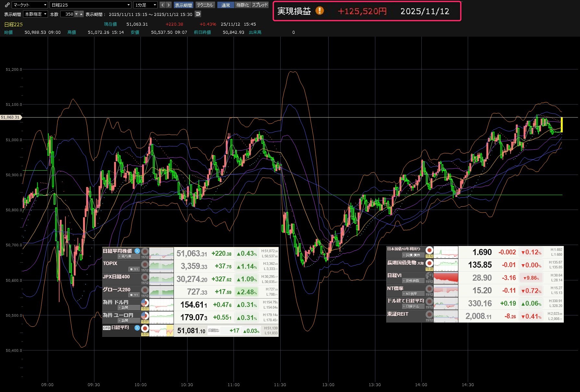Open the 1分足 timeframe dropdown
Screen dimensions: 580x392
click(146, 5)
